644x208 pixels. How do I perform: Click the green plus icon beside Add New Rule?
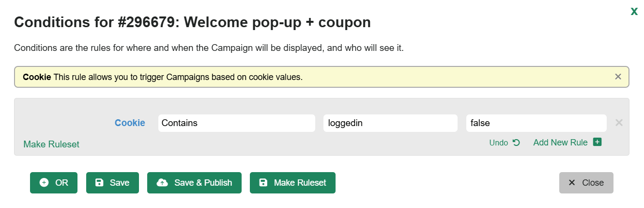(597, 142)
